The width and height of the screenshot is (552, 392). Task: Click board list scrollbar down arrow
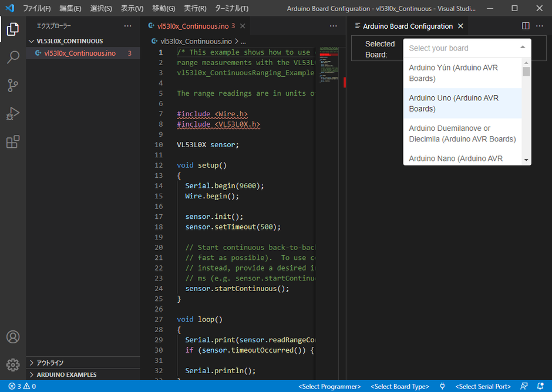click(x=526, y=160)
